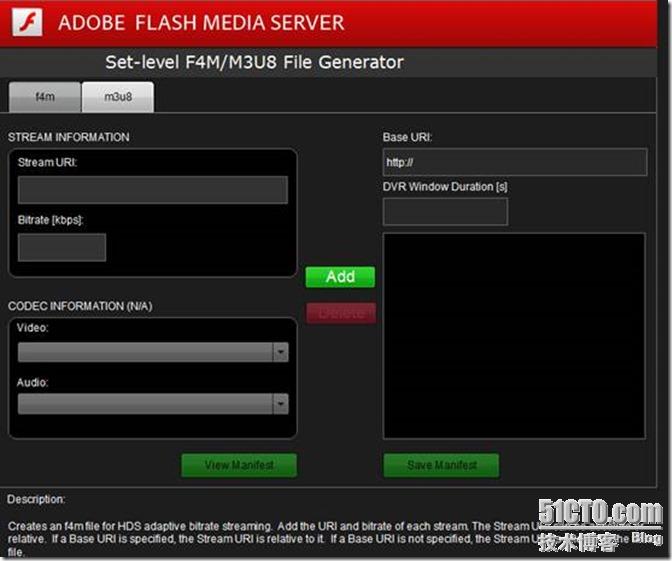Click the green Add button

(340, 277)
